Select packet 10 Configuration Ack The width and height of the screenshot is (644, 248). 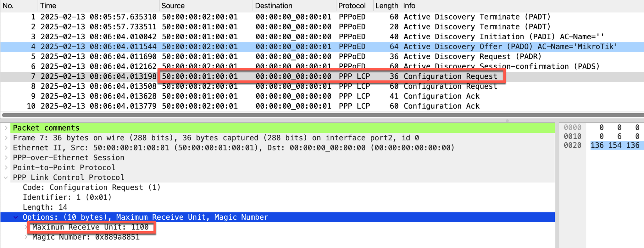[x=322, y=106]
